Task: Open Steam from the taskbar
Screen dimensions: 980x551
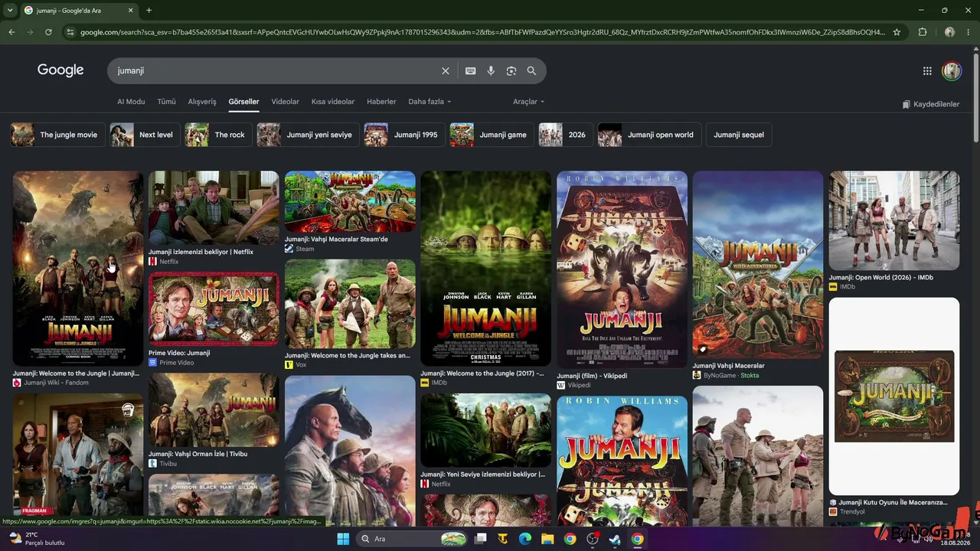Action: point(614,539)
